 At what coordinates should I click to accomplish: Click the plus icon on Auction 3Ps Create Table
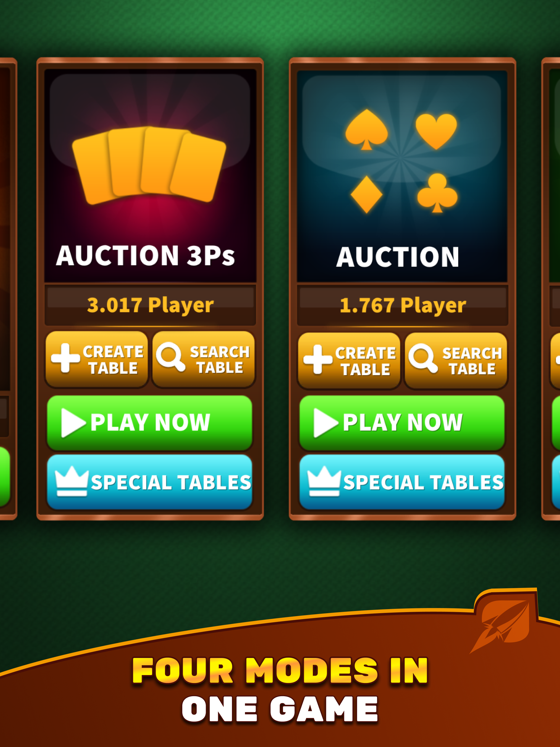[x=65, y=358]
